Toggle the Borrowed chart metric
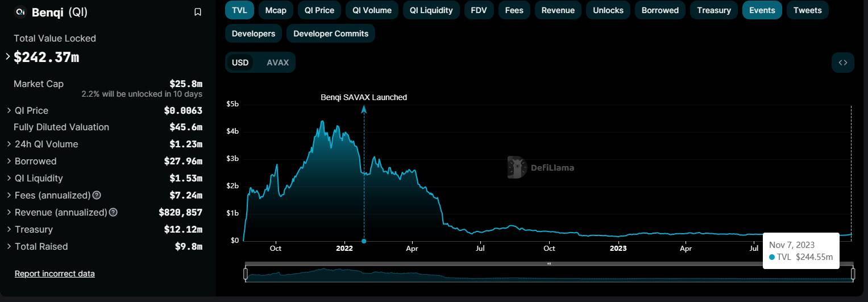Screen dimensions: 868x302 (660, 10)
